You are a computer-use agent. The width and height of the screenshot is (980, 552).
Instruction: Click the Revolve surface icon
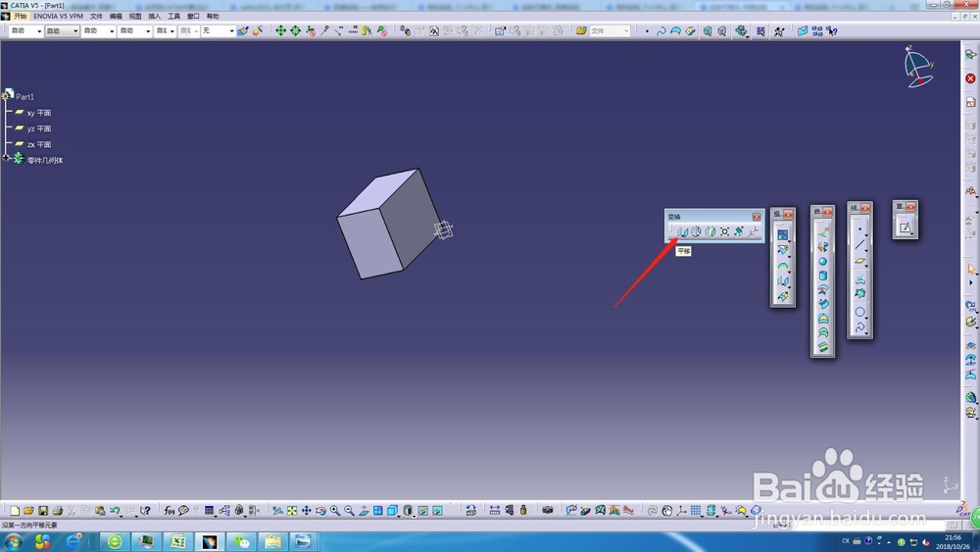[x=823, y=247]
